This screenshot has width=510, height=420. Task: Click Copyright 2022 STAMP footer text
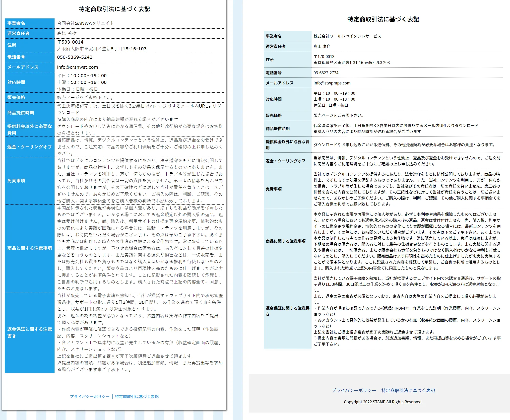coord(383,402)
